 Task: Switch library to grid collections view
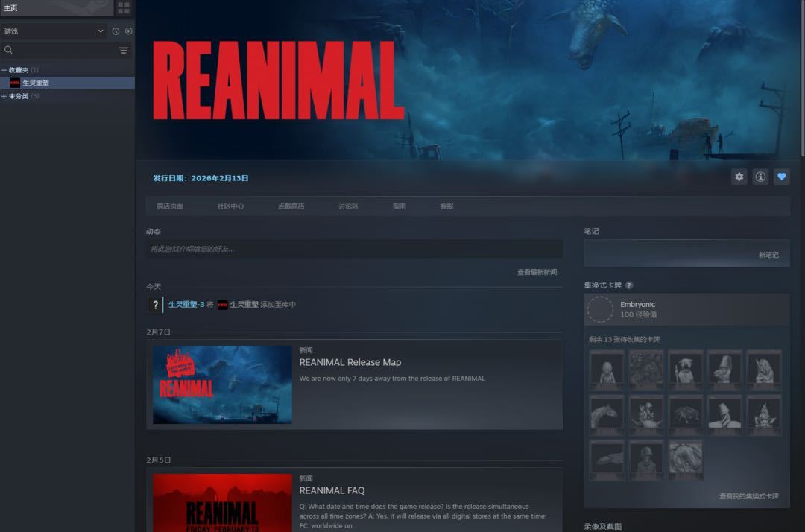click(124, 7)
